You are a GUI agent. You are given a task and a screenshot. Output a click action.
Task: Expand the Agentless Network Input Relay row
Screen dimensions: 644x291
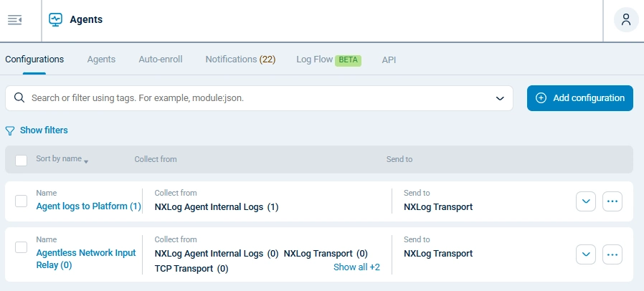click(586, 254)
